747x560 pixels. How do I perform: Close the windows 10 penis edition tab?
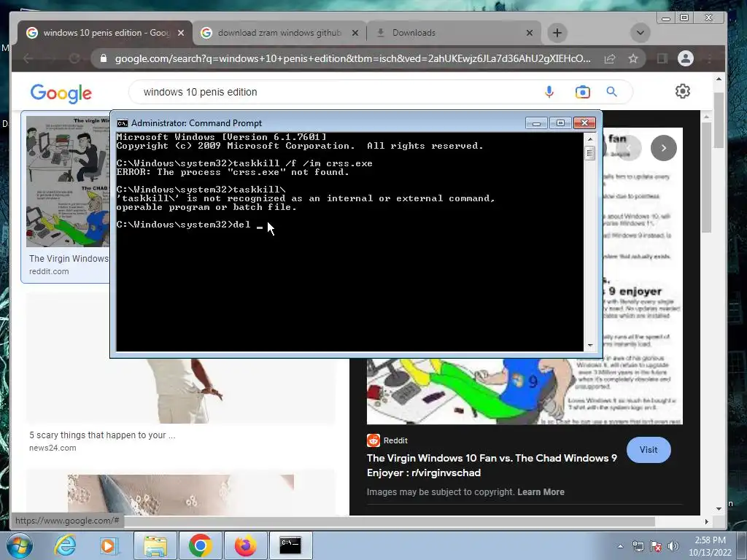(181, 33)
